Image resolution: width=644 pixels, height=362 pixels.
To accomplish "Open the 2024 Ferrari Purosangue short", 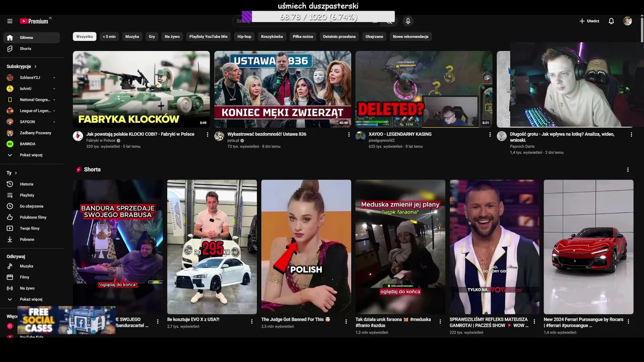I will tap(589, 247).
